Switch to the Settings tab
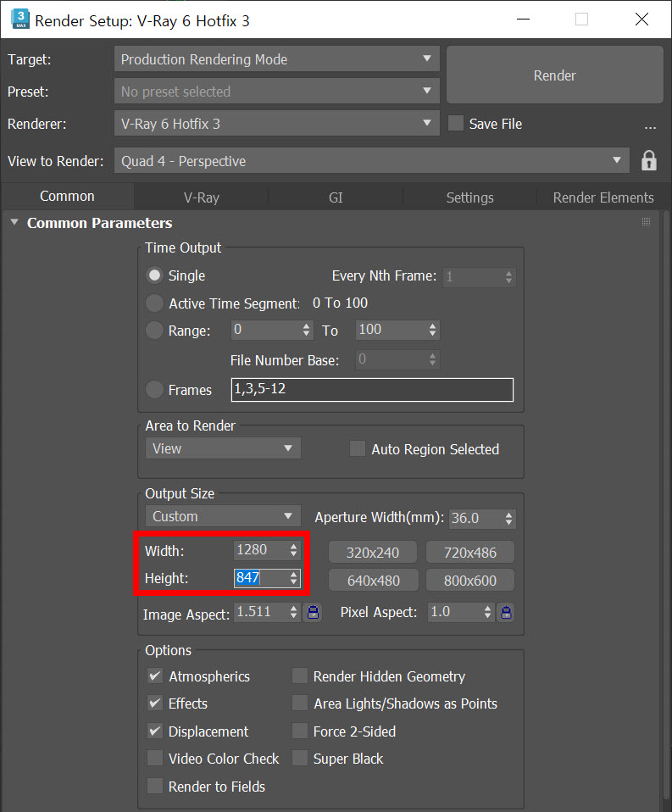The image size is (672, 812). point(469,197)
